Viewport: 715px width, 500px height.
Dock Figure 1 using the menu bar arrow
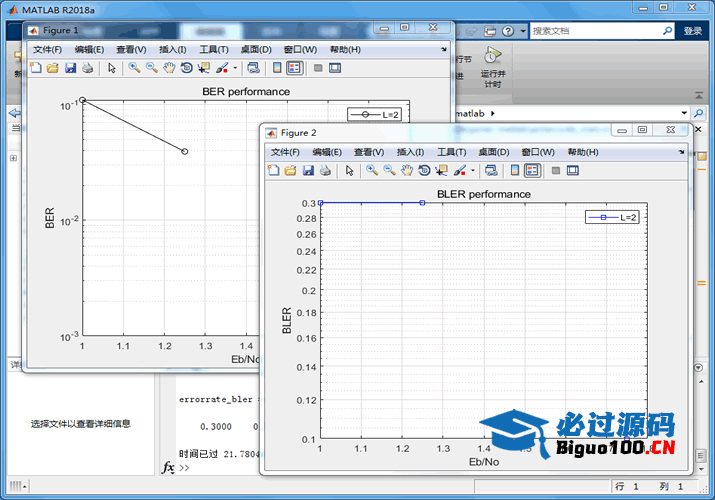click(444, 49)
